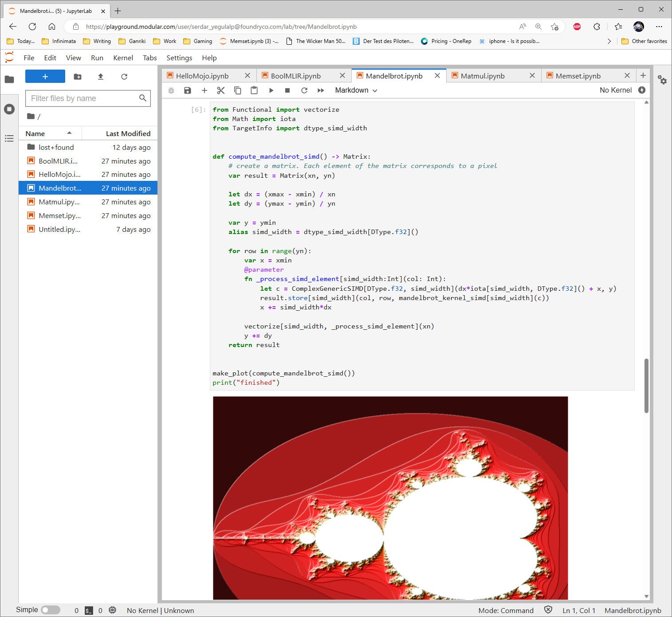Image resolution: width=672 pixels, height=617 pixels.
Task: Cut the selected cell with scissors icon
Action: point(220,90)
